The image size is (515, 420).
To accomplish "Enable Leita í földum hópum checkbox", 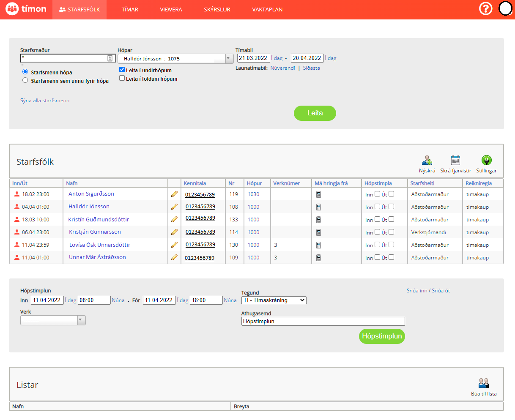I will click(x=122, y=78).
